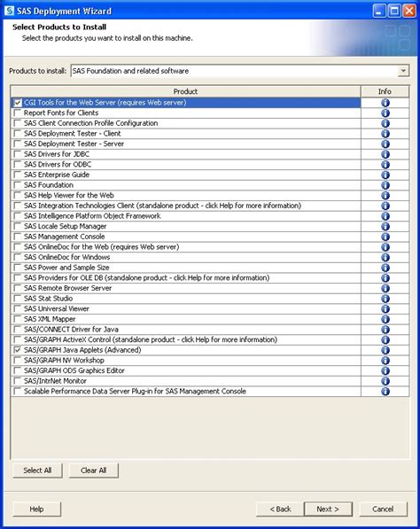The image size is (420, 529).
Task: View info for SAS OnlineDoc for the Web
Action: (385, 247)
